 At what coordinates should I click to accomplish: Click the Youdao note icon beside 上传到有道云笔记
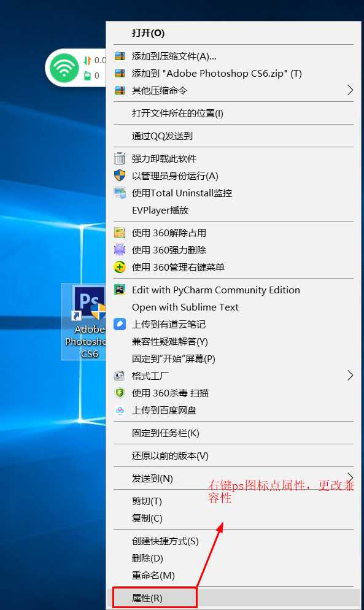coord(120,323)
